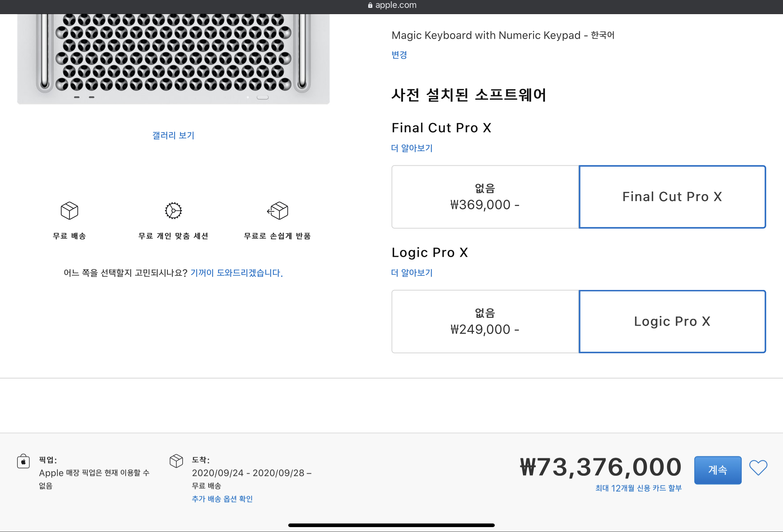Open 더 알아보기 for Final Cut Pro X

pyautogui.click(x=412, y=148)
